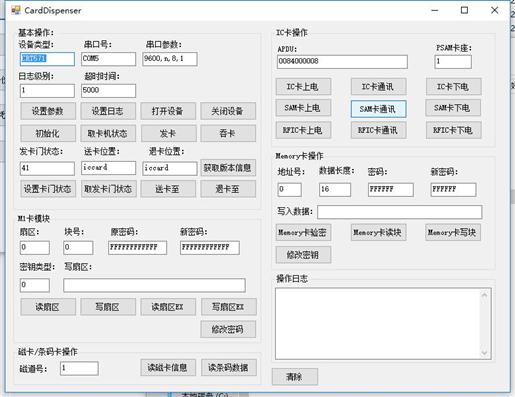The width and height of the screenshot is (515, 397).
Task: Click the RFIC卡下电 button
Action: pos(453,130)
